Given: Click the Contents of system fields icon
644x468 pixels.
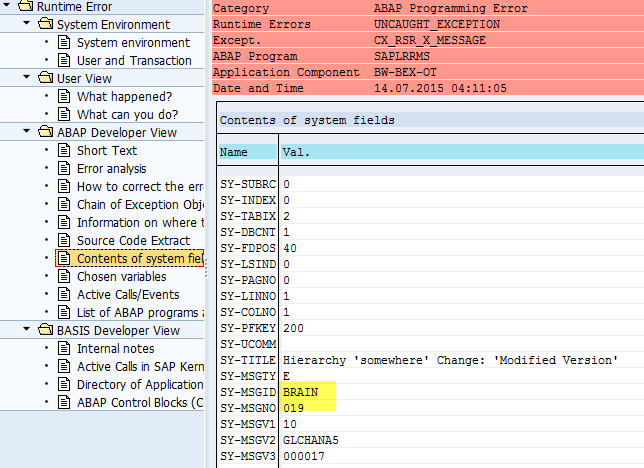Looking at the screenshot, I should coord(64,258).
